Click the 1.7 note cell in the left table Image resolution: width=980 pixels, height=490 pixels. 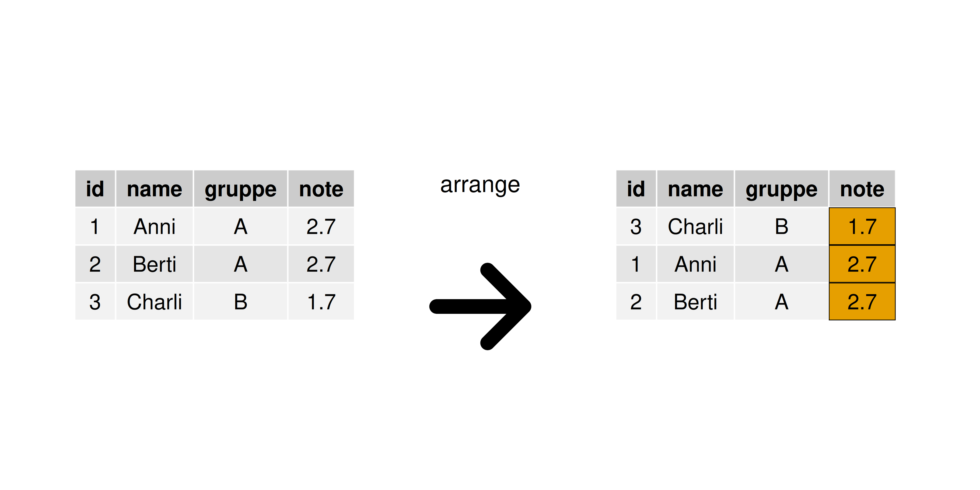321,302
